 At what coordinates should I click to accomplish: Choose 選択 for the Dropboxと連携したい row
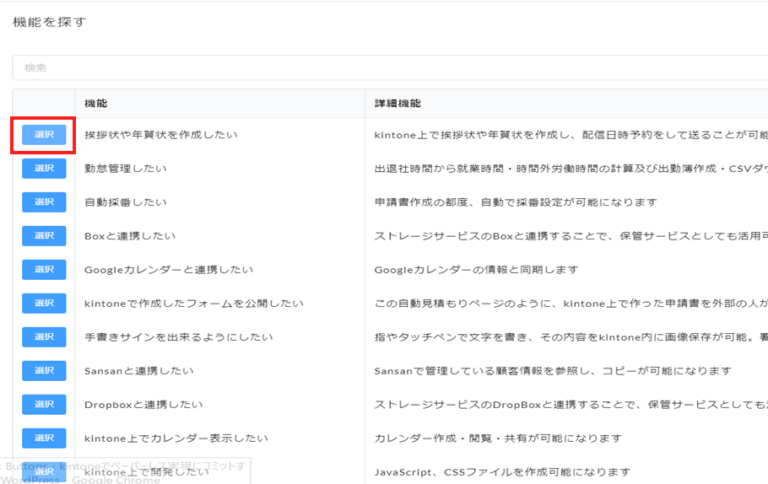(x=44, y=404)
